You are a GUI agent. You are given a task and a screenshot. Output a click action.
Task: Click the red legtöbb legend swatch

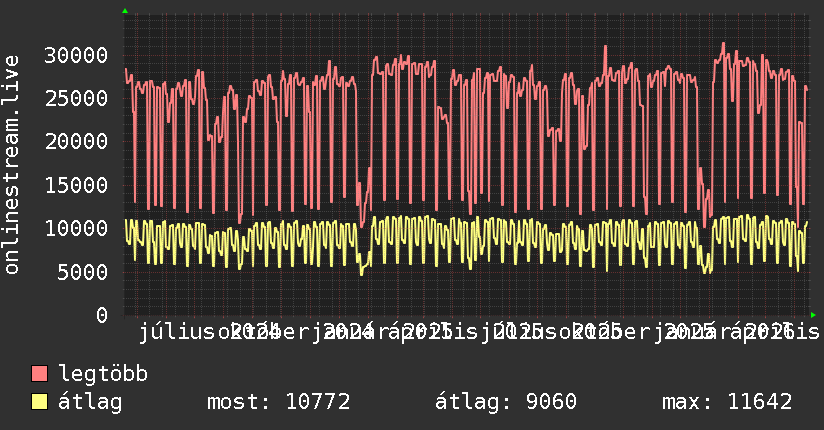(x=40, y=374)
